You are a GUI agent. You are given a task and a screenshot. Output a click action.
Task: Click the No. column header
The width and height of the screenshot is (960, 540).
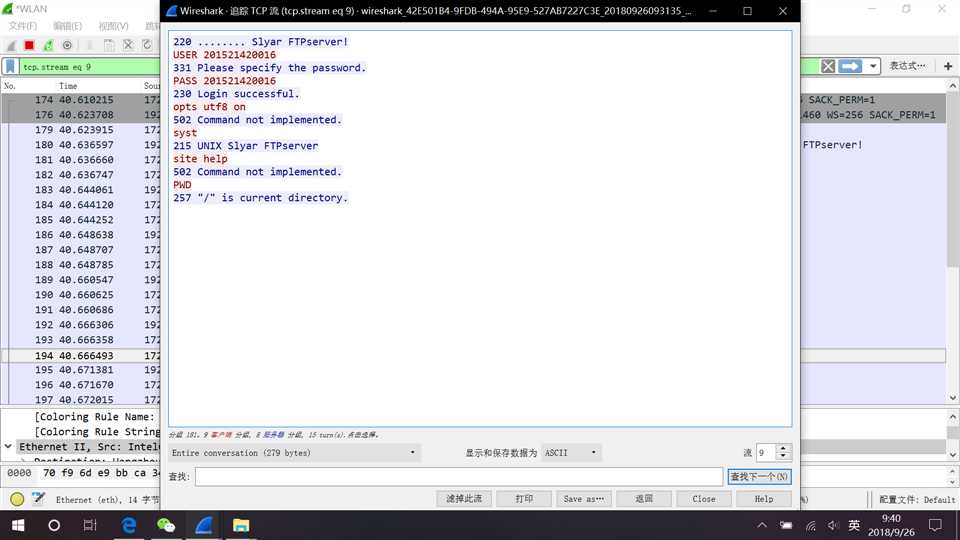coord(10,86)
